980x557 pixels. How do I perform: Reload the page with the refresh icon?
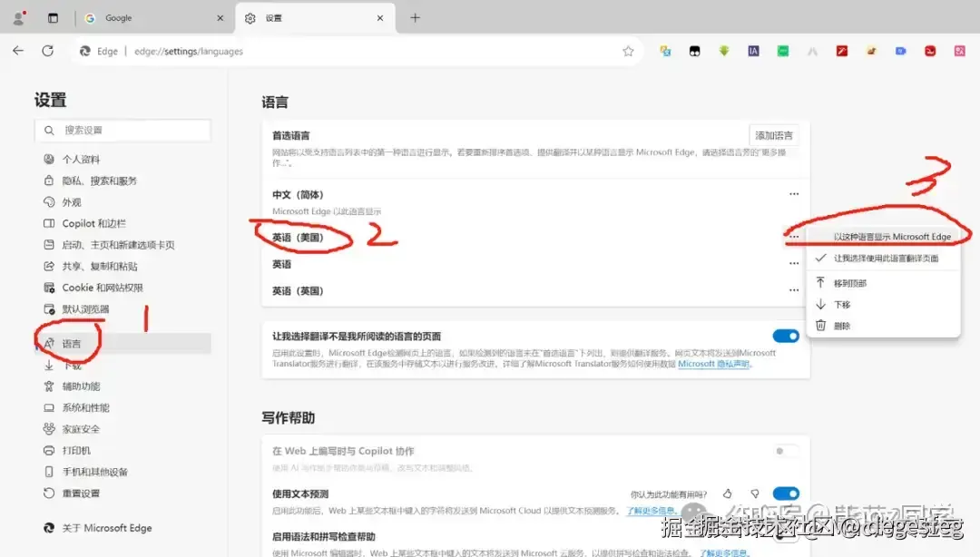click(x=47, y=51)
